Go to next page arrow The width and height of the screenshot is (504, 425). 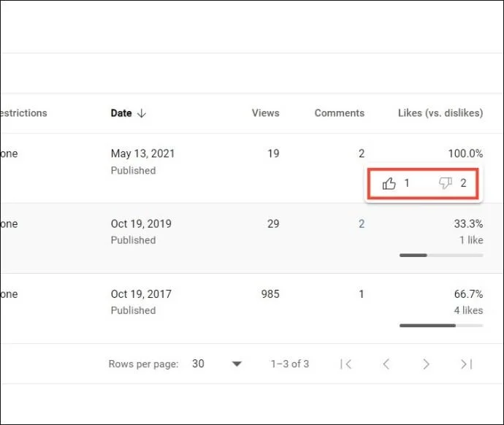pyautogui.click(x=426, y=364)
